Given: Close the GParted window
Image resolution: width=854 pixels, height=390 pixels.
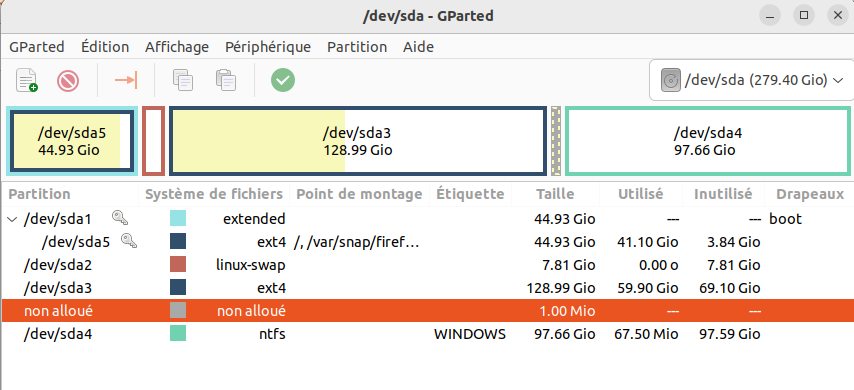Looking at the screenshot, I should click(838, 16).
